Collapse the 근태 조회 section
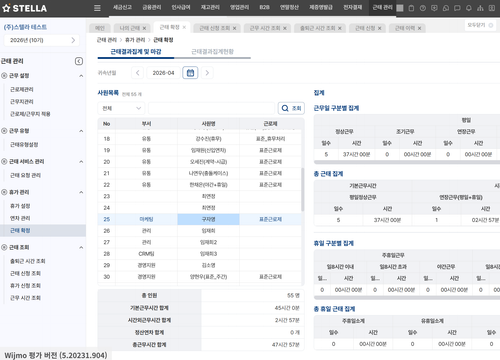The image size is (500, 360). tap(81, 247)
